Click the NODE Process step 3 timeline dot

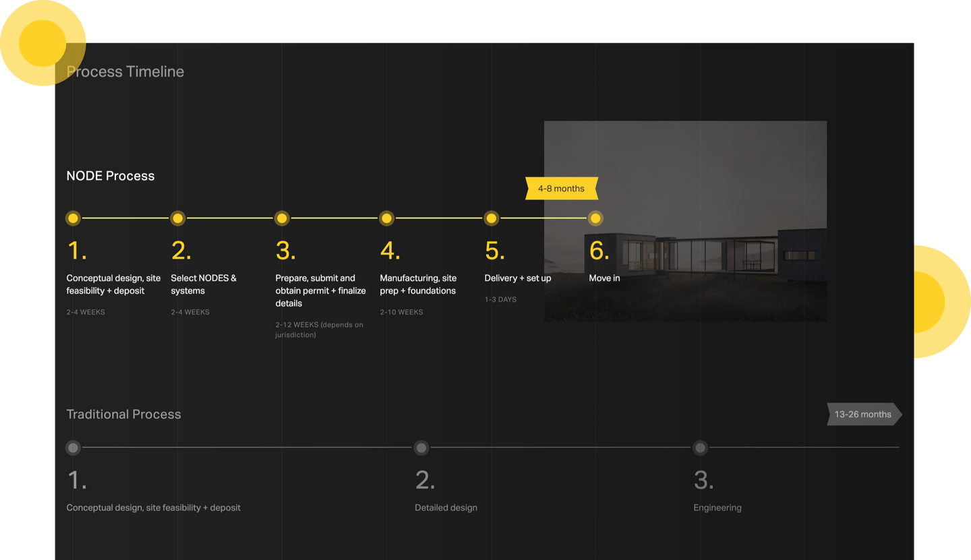282,218
